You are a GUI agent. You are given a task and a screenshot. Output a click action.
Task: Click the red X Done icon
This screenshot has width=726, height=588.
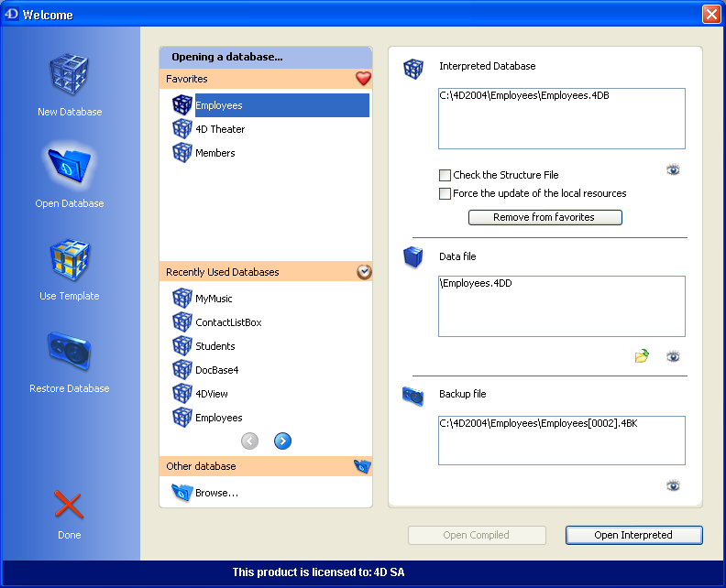[69, 506]
